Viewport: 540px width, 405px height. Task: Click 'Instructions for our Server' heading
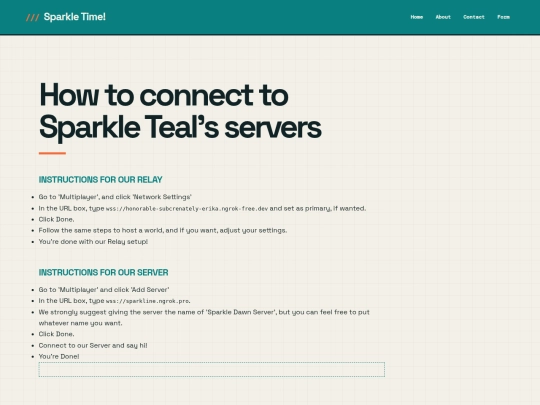[103, 272]
